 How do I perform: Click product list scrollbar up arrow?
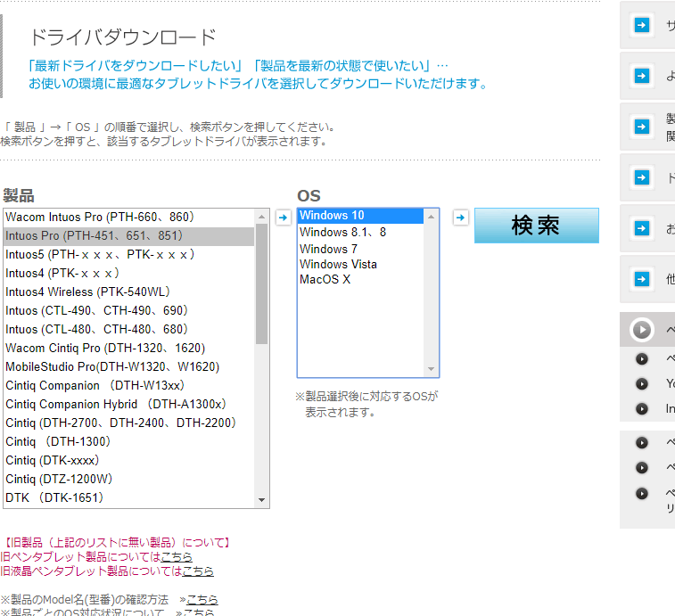click(x=262, y=217)
